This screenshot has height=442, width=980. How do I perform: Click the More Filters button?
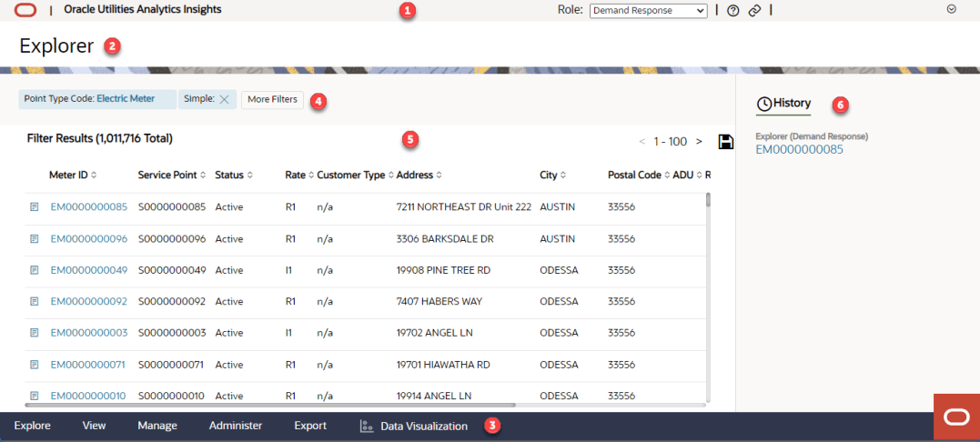[272, 99]
